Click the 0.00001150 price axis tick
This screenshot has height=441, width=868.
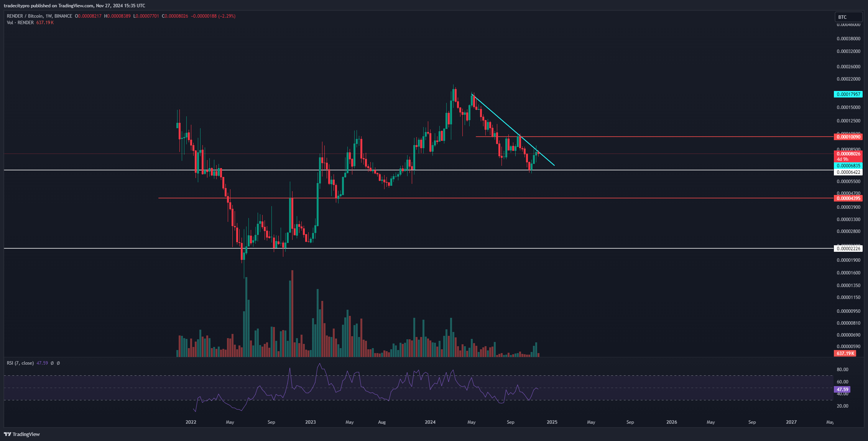[x=848, y=297]
